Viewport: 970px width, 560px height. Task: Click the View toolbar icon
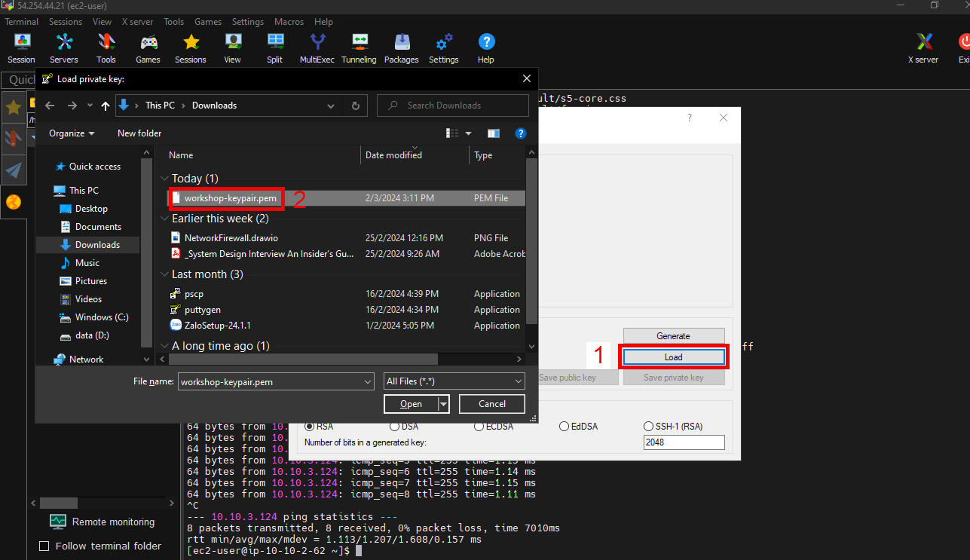(x=233, y=48)
